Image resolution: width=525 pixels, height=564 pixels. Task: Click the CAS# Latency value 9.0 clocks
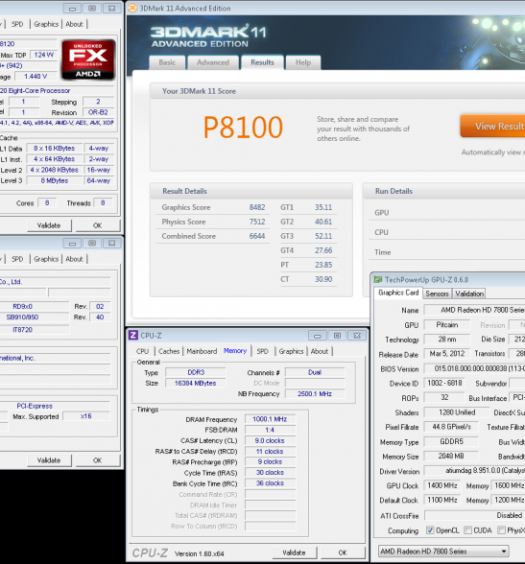coord(270,441)
